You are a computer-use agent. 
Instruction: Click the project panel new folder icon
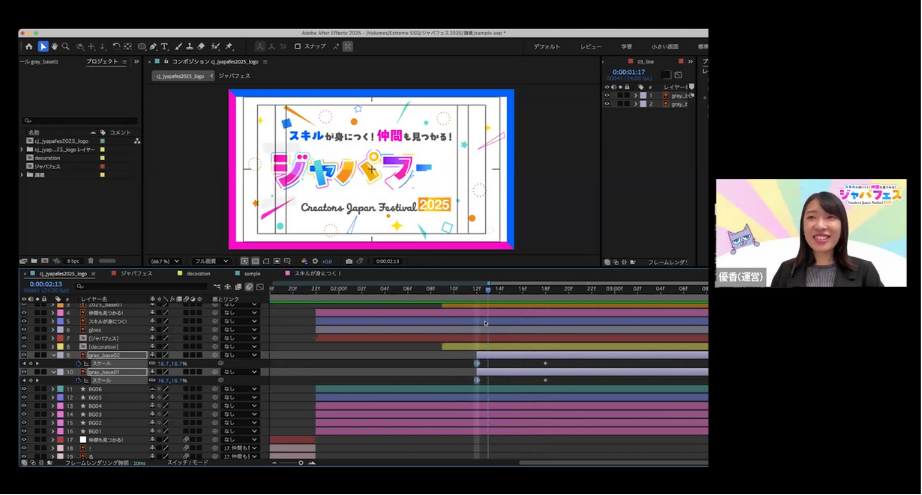34,261
